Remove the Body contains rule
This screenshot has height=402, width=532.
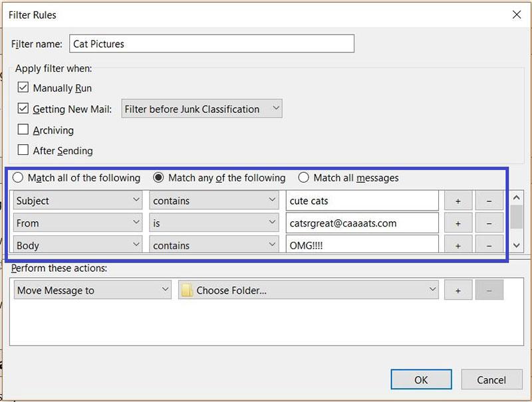click(x=489, y=245)
